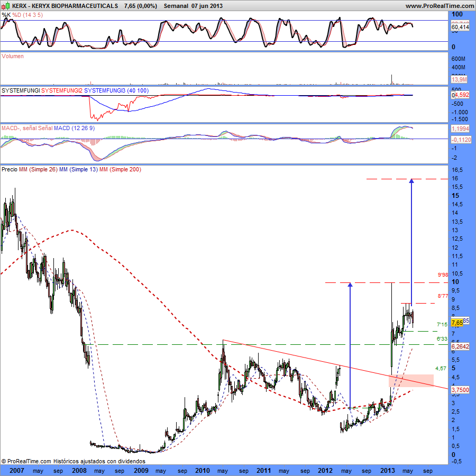
Task: Click the green 6'33 support label
Action: click(x=442, y=339)
